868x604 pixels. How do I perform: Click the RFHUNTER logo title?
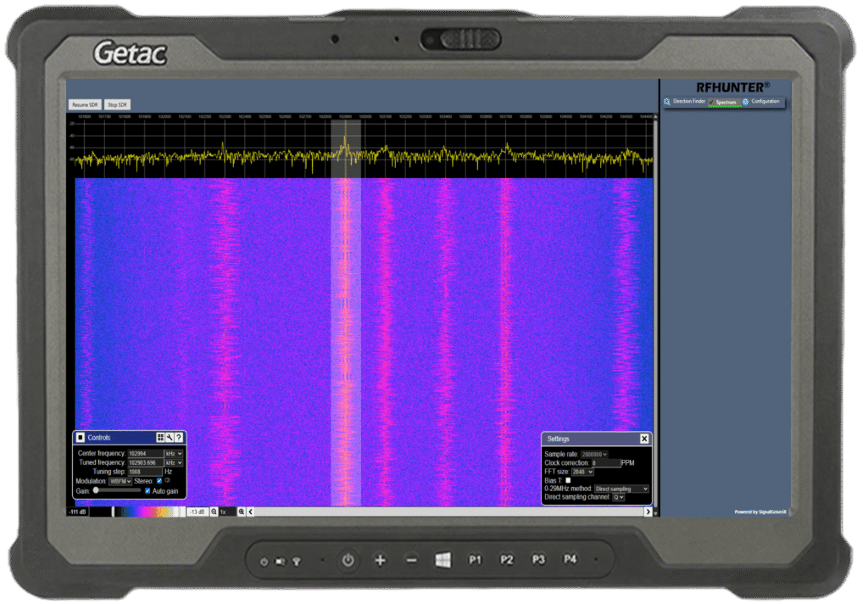732,87
